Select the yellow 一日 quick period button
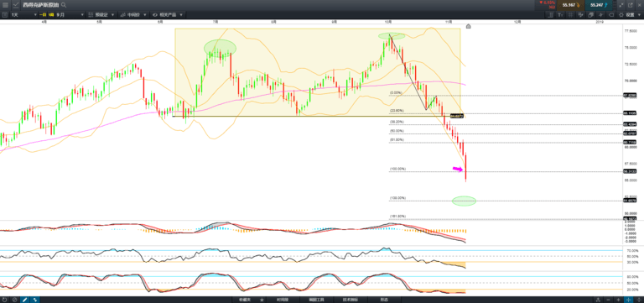The height and width of the screenshot is (303, 644). tap(43, 14)
